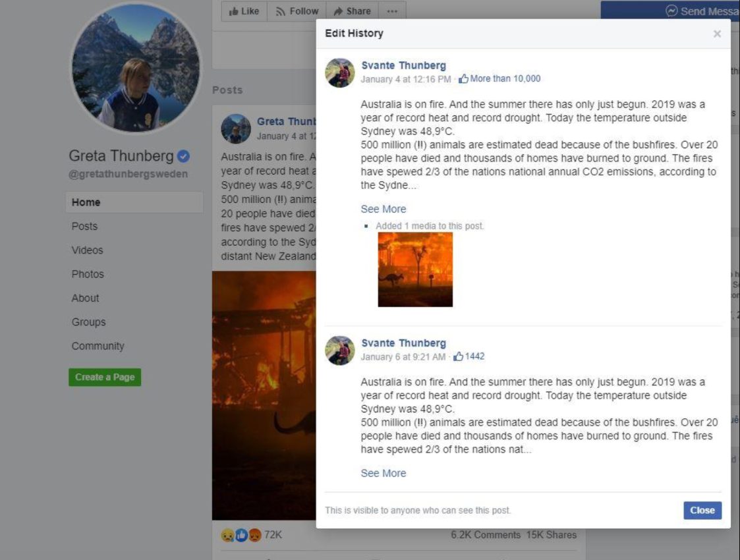This screenshot has width=740, height=560.
Task: Click the blue Close button
Action: 702,510
